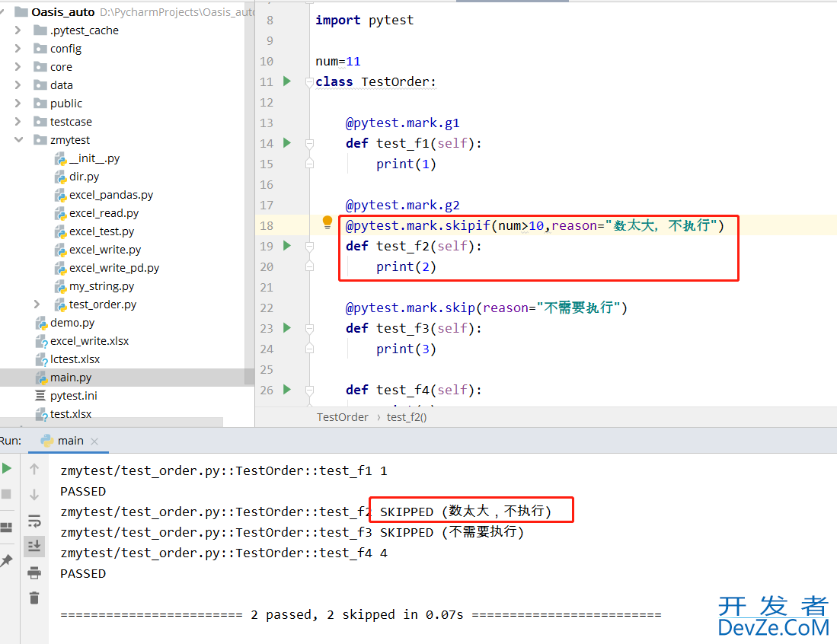Collapse fold marker at test_f4 definition
This screenshot has height=644, width=837.
pyautogui.click(x=309, y=390)
